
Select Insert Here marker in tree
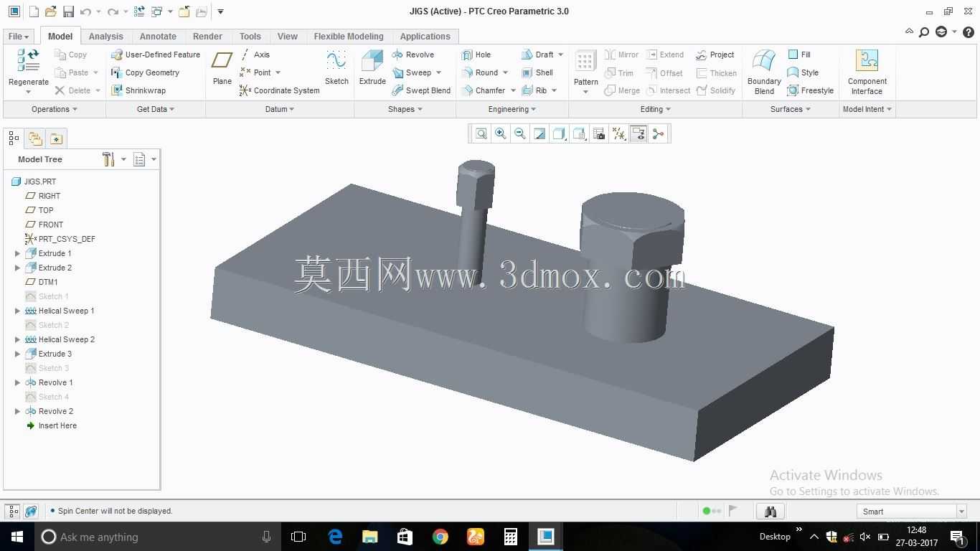pyautogui.click(x=51, y=425)
